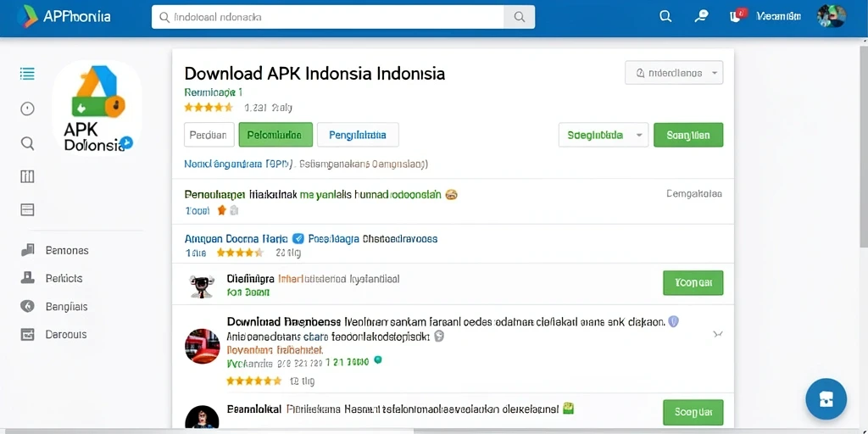Open the list menu icon in the sidebar
The image size is (868, 434).
coord(27,74)
